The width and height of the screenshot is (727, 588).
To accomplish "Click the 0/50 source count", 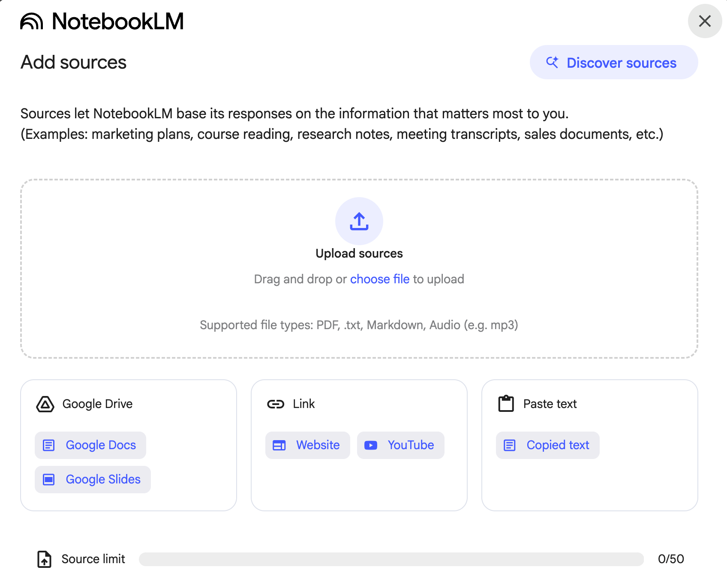I will (x=671, y=559).
